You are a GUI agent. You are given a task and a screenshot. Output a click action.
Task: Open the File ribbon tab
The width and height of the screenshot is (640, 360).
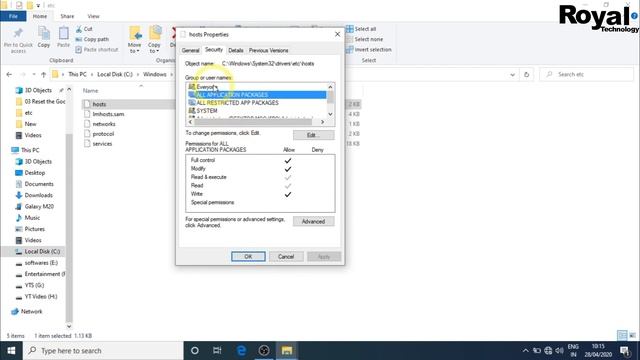click(13, 16)
